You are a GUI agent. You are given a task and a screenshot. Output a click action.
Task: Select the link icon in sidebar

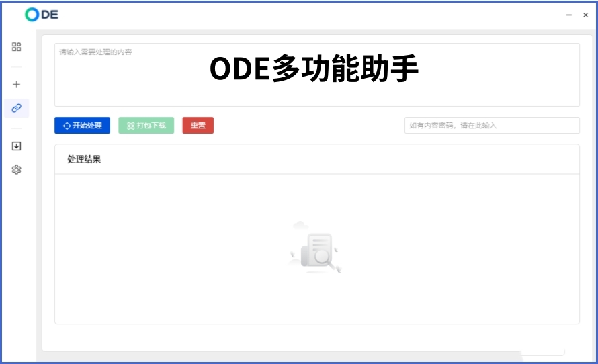point(16,108)
